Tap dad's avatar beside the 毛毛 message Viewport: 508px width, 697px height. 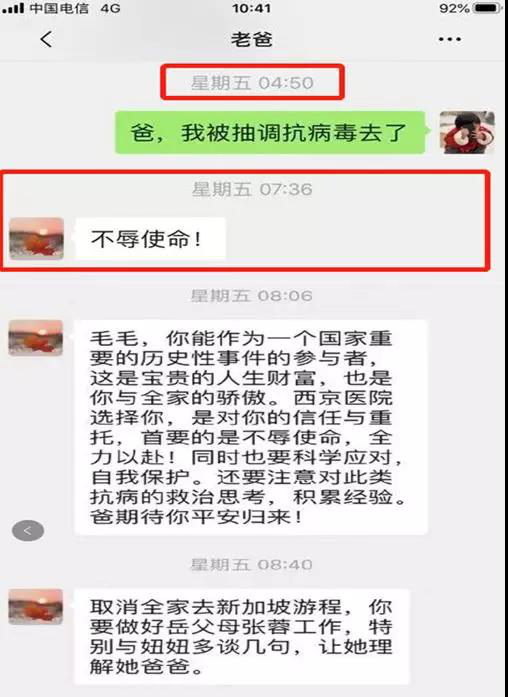point(36,338)
